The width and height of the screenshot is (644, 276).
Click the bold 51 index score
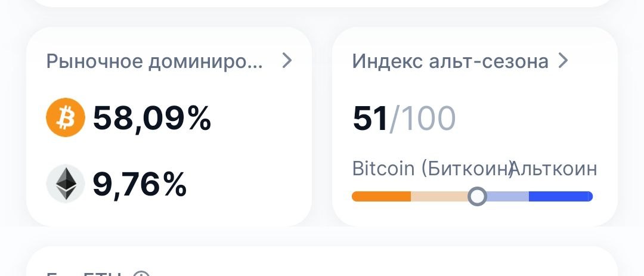(x=370, y=119)
